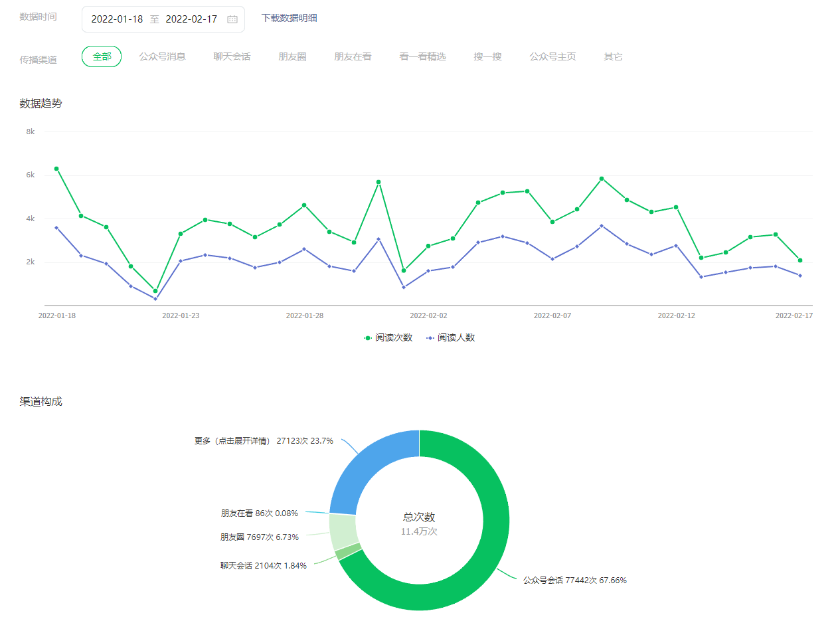
Task: Click the calendar icon in date range field
Action: coord(232,19)
